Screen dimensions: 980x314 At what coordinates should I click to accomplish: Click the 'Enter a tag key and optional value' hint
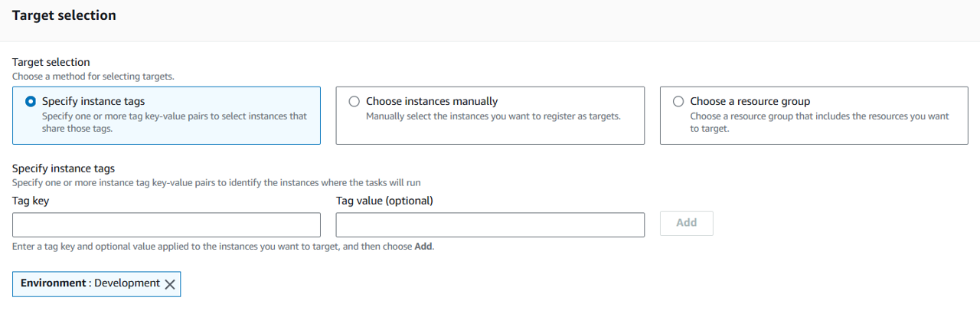[223, 247]
